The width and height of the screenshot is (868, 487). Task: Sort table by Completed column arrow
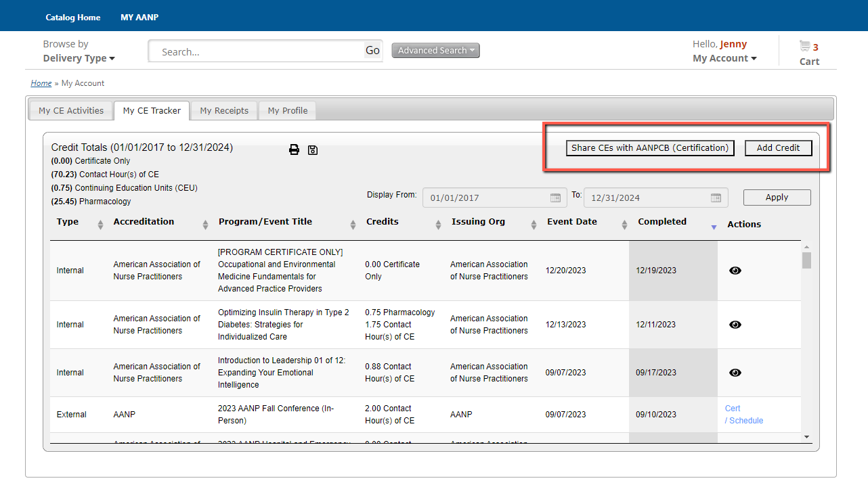click(713, 227)
